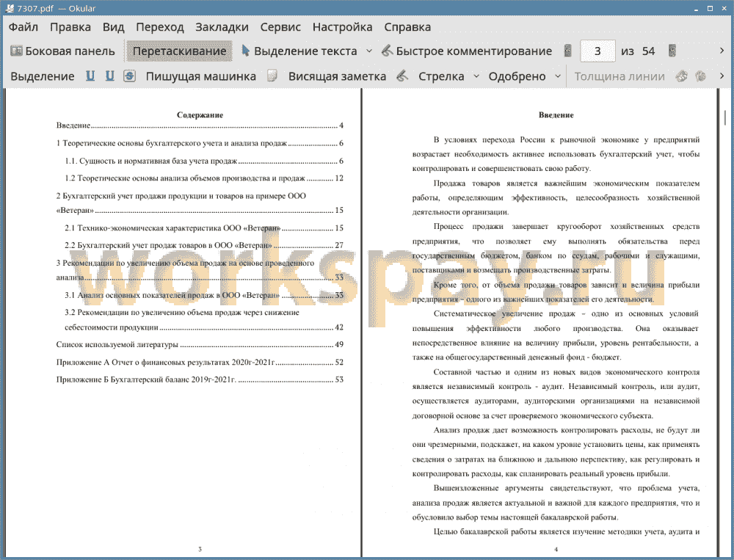Click the vertical scrollbar handle
The image size is (734, 560).
coord(725,117)
